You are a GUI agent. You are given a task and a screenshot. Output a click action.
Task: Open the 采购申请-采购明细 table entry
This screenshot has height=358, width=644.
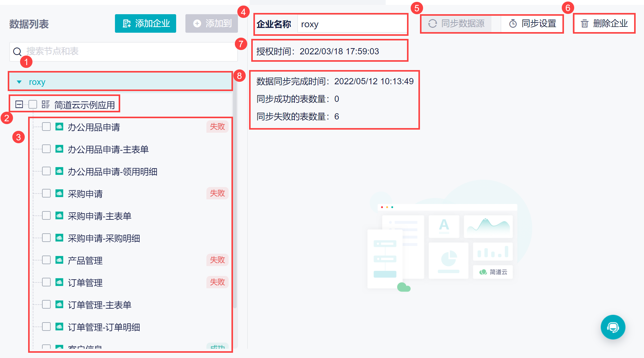tap(104, 238)
